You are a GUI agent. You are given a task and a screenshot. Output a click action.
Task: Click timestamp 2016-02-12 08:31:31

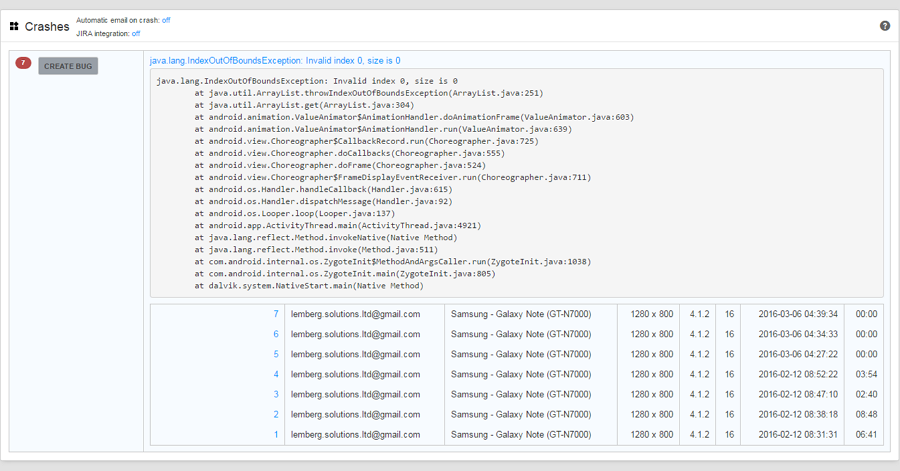click(798, 435)
